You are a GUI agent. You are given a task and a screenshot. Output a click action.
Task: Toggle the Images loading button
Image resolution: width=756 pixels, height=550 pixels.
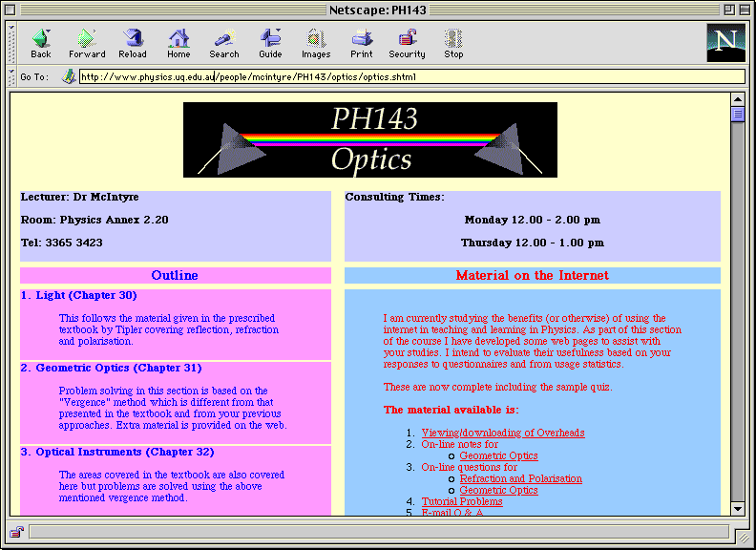(x=316, y=42)
